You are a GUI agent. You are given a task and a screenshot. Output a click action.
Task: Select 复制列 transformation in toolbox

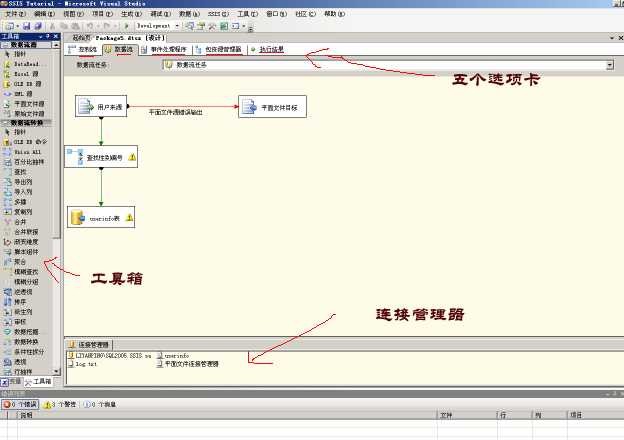pyautogui.click(x=18, y=212)
